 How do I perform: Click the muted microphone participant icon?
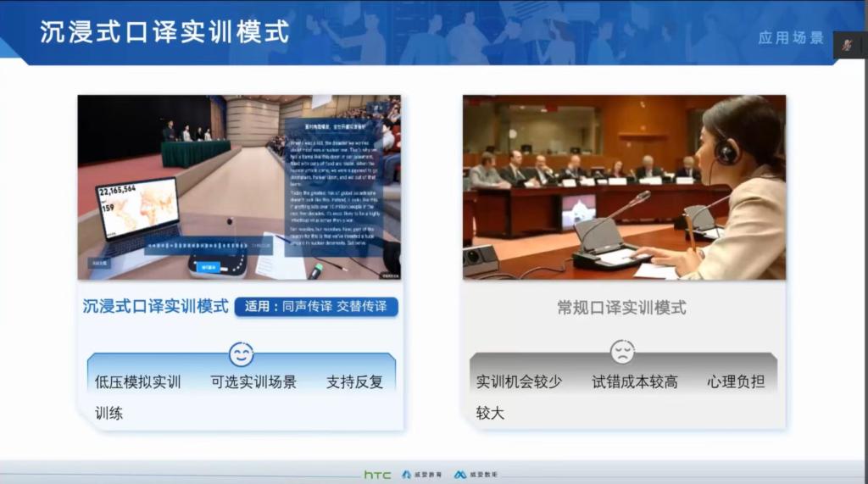(x=849, y=44)
